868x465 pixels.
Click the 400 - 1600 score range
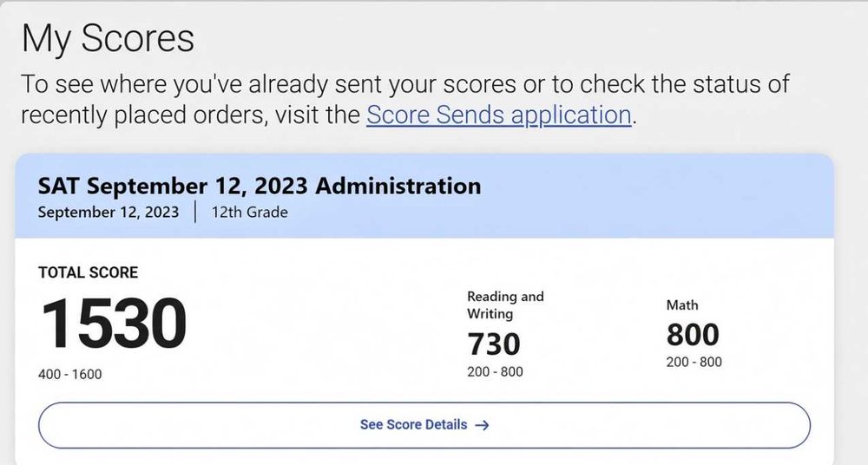coord(69,374)
